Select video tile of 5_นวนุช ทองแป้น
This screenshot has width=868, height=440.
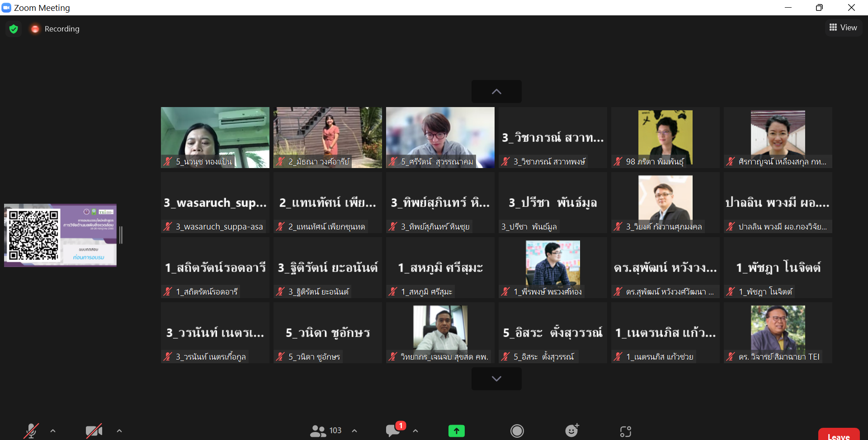(215, 137)
